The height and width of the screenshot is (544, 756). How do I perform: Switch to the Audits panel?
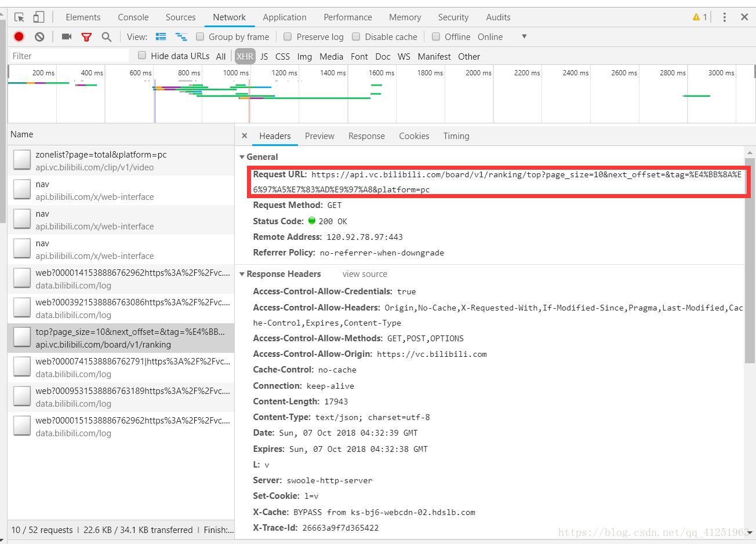coord(499,17)
